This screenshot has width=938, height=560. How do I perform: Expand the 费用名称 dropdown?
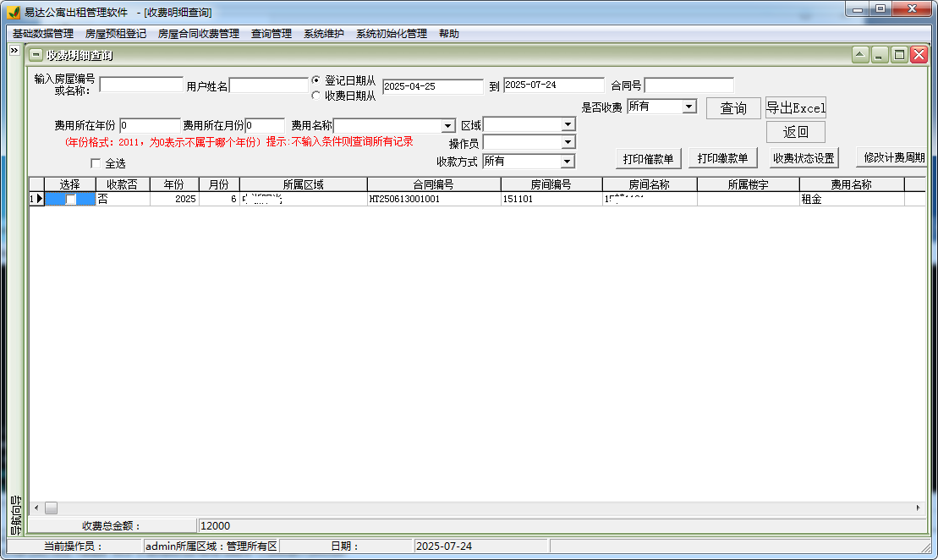tap(447, 124)
